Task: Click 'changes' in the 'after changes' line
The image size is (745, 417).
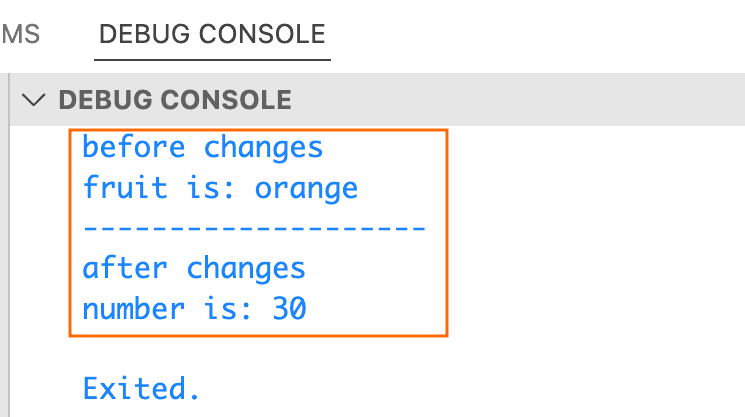Action: tap(246, 268)
